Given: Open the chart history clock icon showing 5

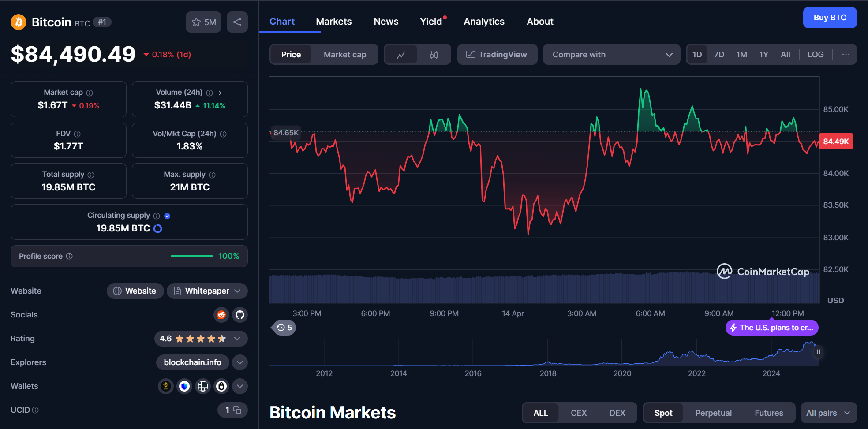Looking at the screenshot, I should click(x=283, y=328).
